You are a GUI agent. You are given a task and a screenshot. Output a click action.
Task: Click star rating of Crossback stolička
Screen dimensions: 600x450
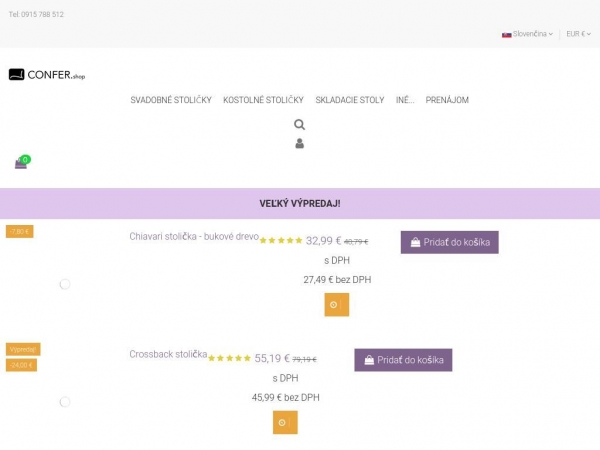229,358
